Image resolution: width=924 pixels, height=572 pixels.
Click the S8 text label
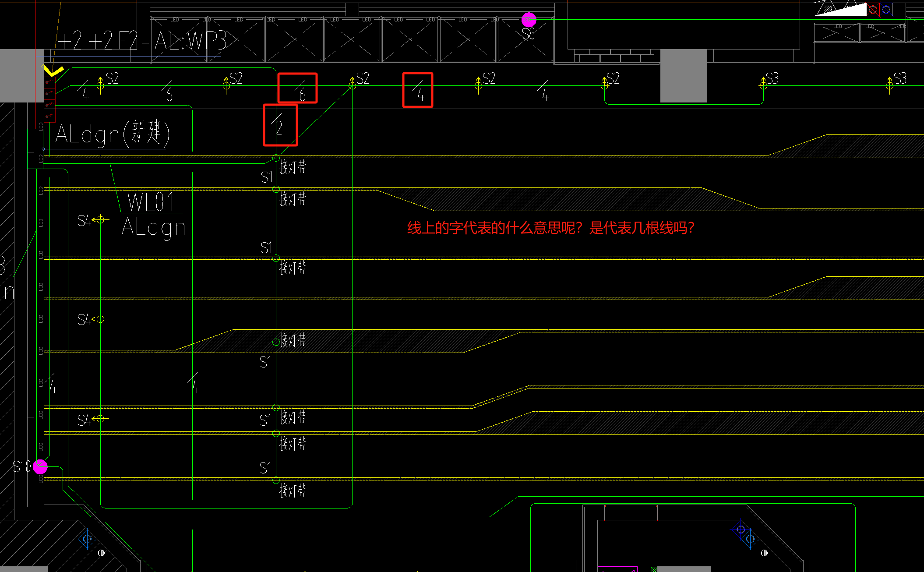coord(528,34)
